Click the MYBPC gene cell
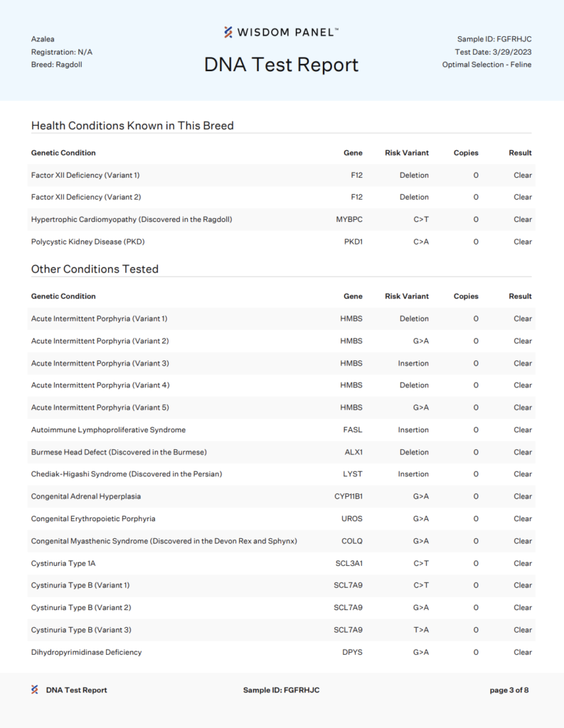This screenshot has height=728, width=564. [349, 220]
